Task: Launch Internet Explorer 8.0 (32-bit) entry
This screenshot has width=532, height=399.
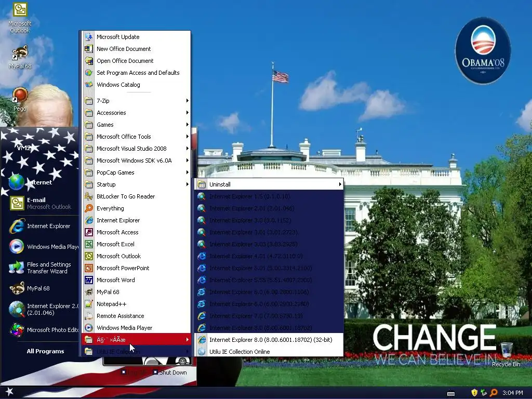Action: [269, 340]
